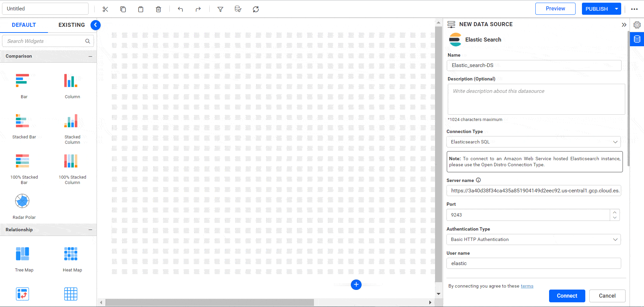
Task: Switch to the EXISTING tab
Action: 71,25
